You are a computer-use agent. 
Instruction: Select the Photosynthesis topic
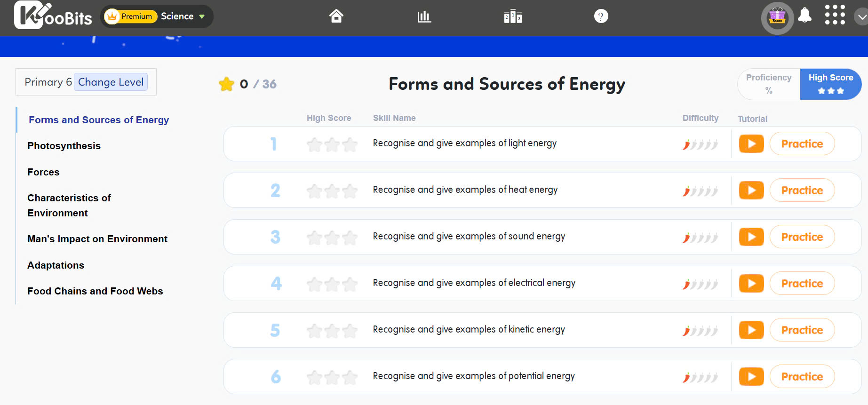point(64,146)
